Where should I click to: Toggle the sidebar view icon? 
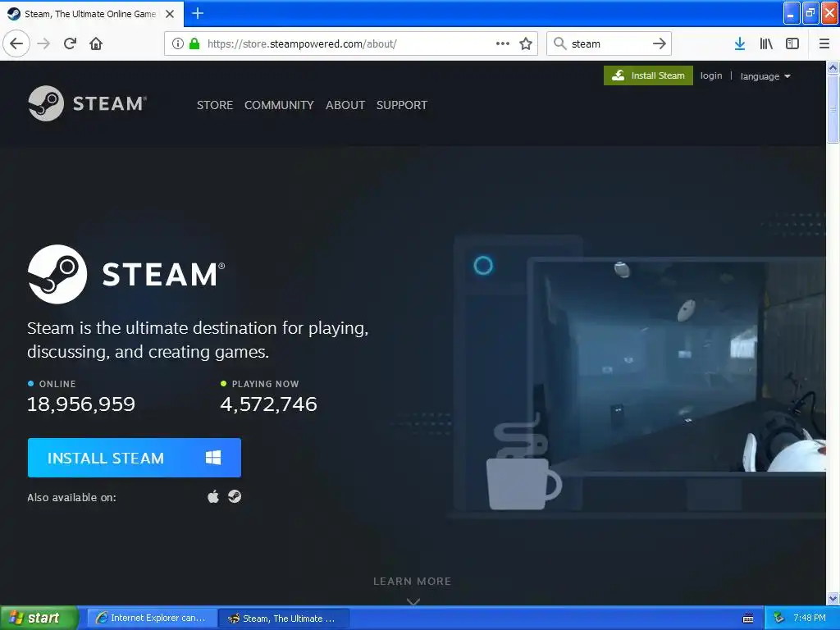tap(792, 43)
